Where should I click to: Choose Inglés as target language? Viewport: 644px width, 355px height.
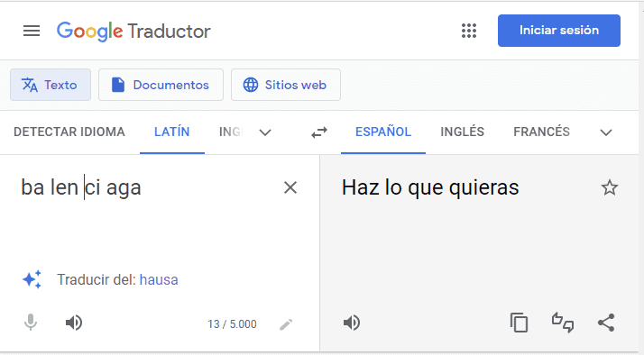click(x=462, y=132)
